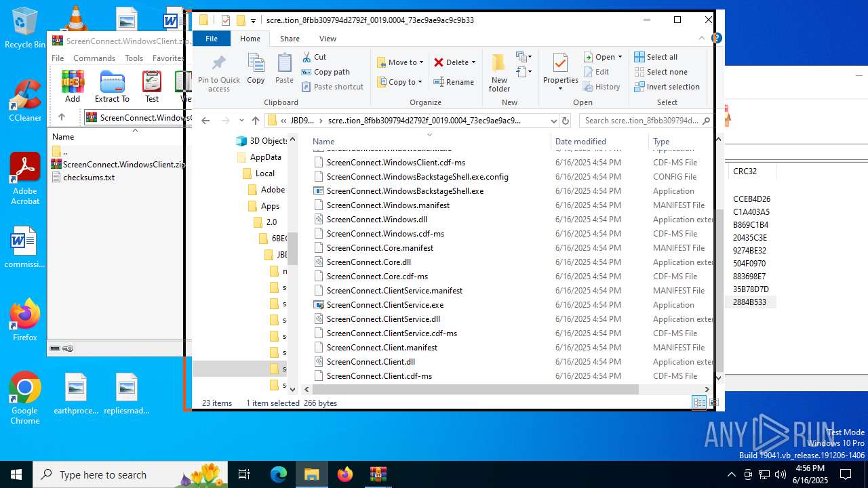Click Rename in Organize group
Screen dimensions: 868x488
pos(454,82)
